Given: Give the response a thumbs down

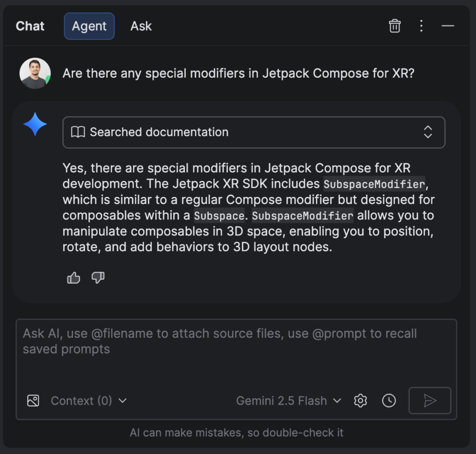Looking at the screenshot, I should [x=98, y=277].
